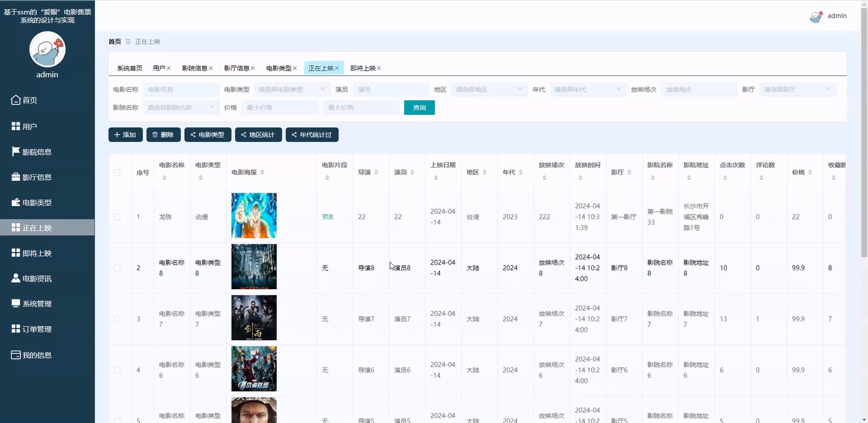Viewport: 868px width, 423px height.
Task: Sort by 价格 column
Action: tap(810, 172)
